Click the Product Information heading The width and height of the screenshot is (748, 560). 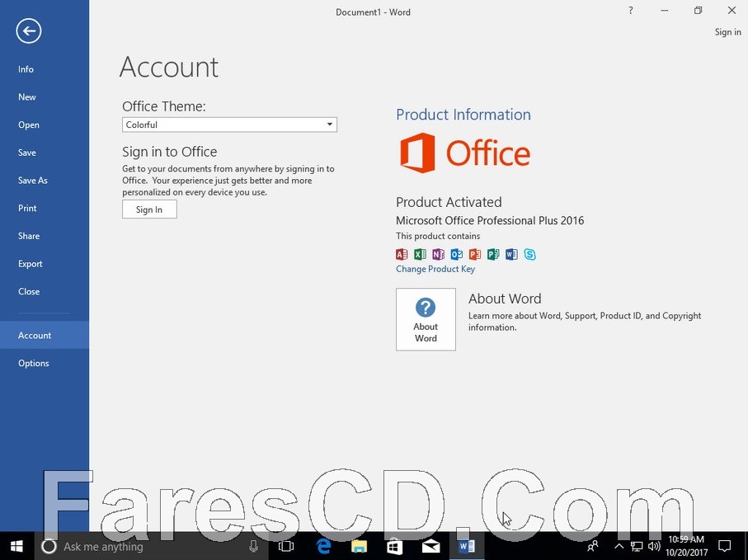tap(463, 115)
